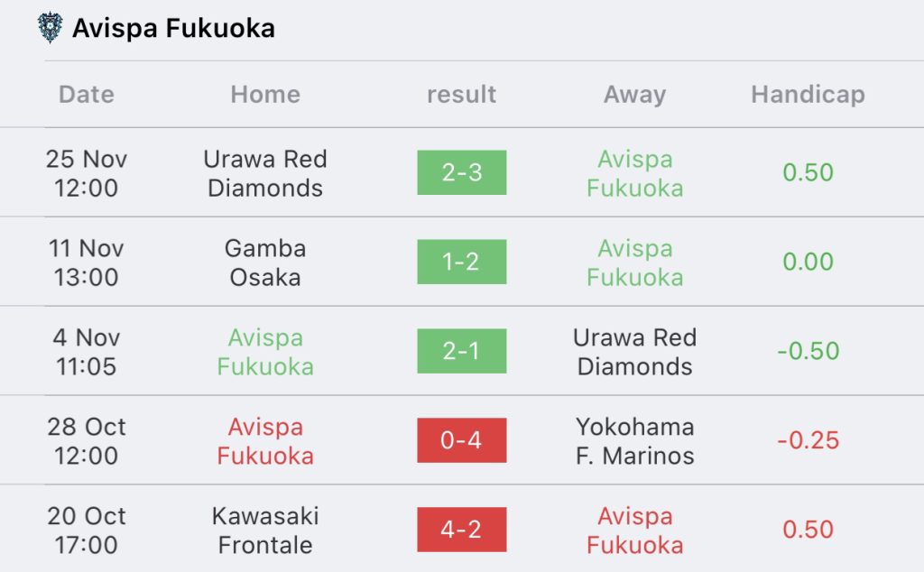
Task: Click the 0.00 handicap value
Action: [x=808, y=262]
